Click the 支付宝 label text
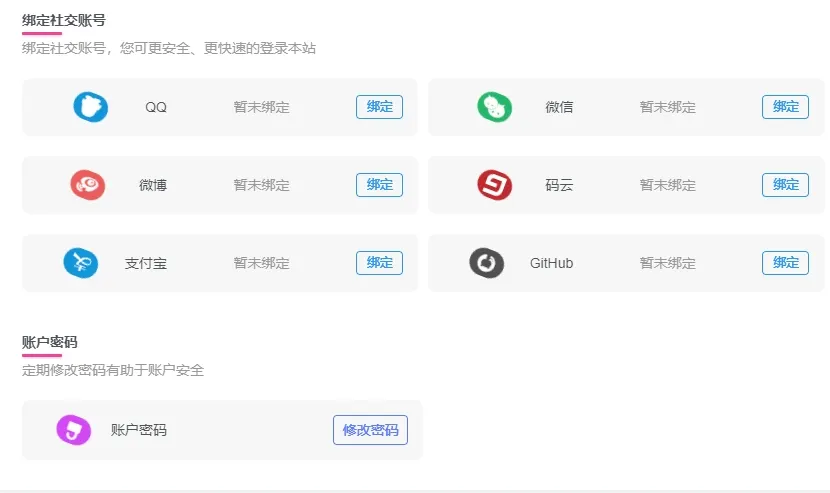This screenshot has width=830, height=493. [146, 263]
